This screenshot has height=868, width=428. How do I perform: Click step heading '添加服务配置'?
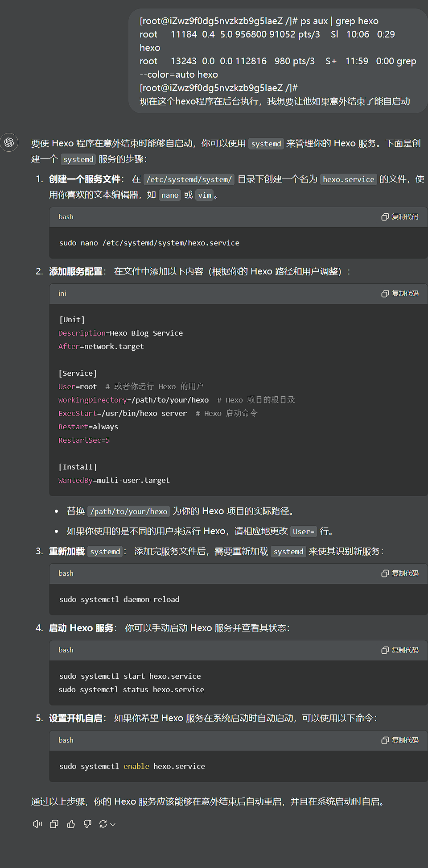coord(76,271)
